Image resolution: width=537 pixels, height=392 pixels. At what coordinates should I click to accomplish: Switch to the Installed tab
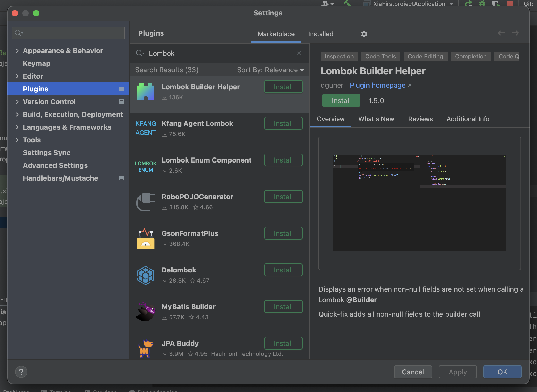pyautogui.click(x=321, y=34)
